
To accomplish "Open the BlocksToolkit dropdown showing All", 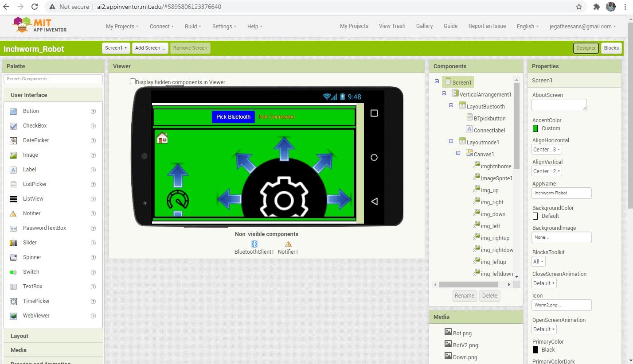I will pyautogui.click(x=538, y=261).
